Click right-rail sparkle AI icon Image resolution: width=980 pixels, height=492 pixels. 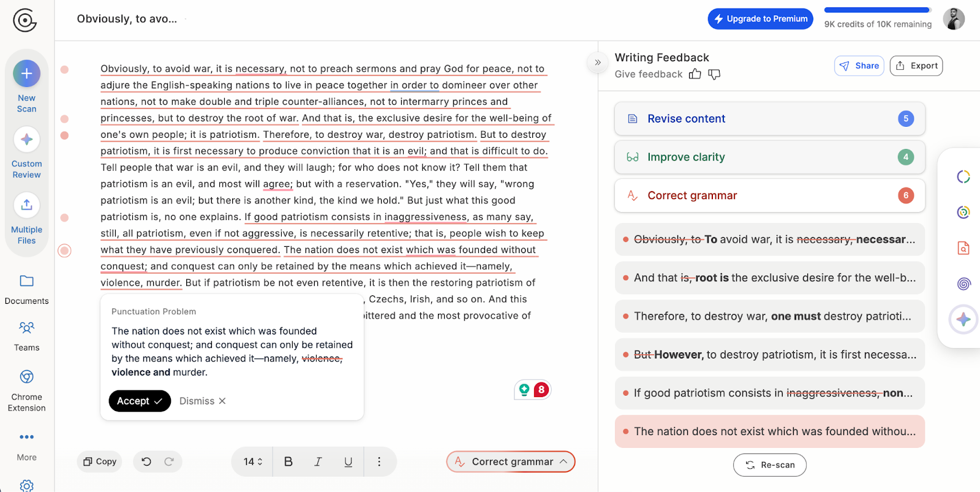point(963,319)
